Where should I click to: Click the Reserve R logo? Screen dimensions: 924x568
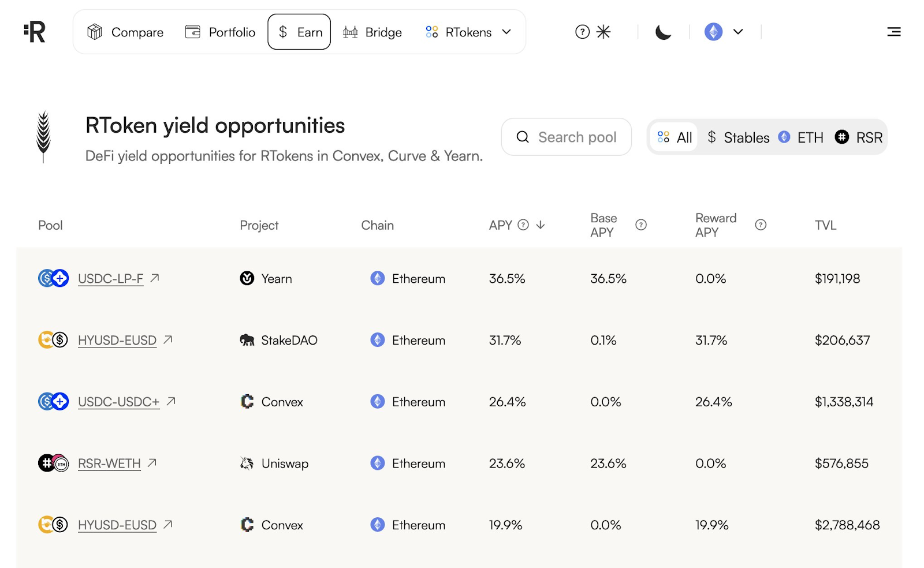coord(35,32)
